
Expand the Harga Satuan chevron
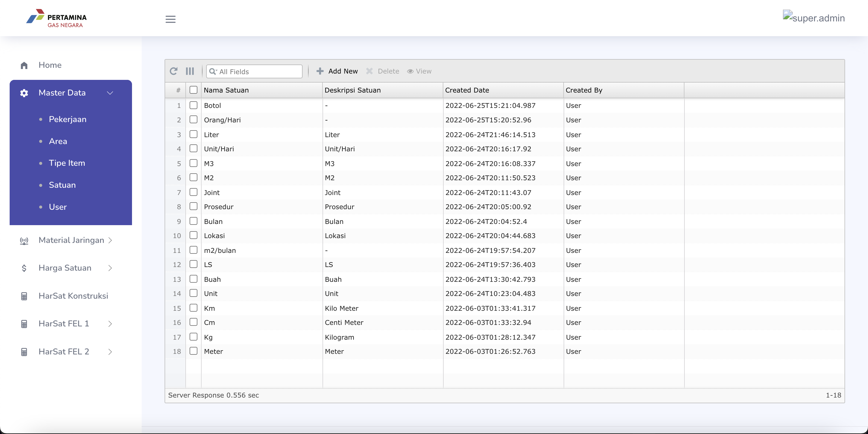click(110, 268)
